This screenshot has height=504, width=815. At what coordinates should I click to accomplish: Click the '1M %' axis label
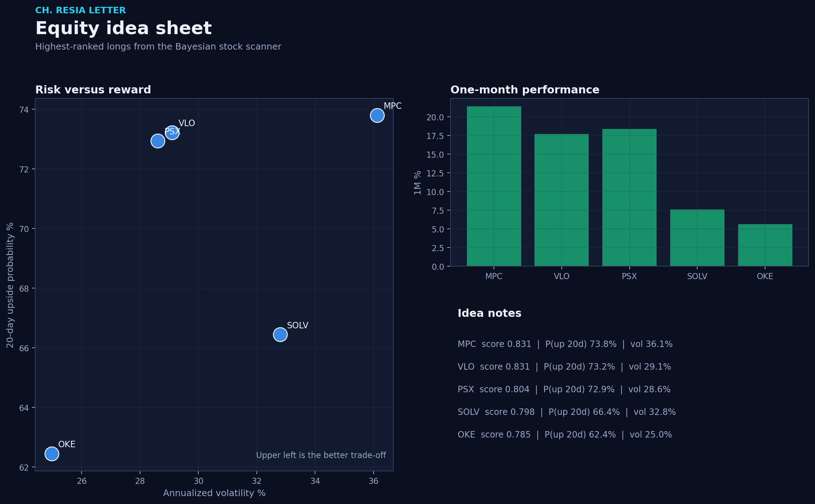417,183
